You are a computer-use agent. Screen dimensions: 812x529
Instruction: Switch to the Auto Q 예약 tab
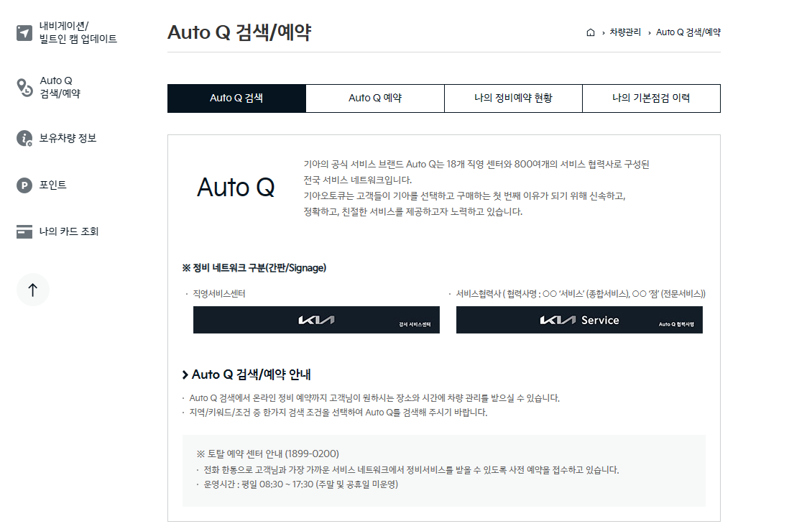375,98
